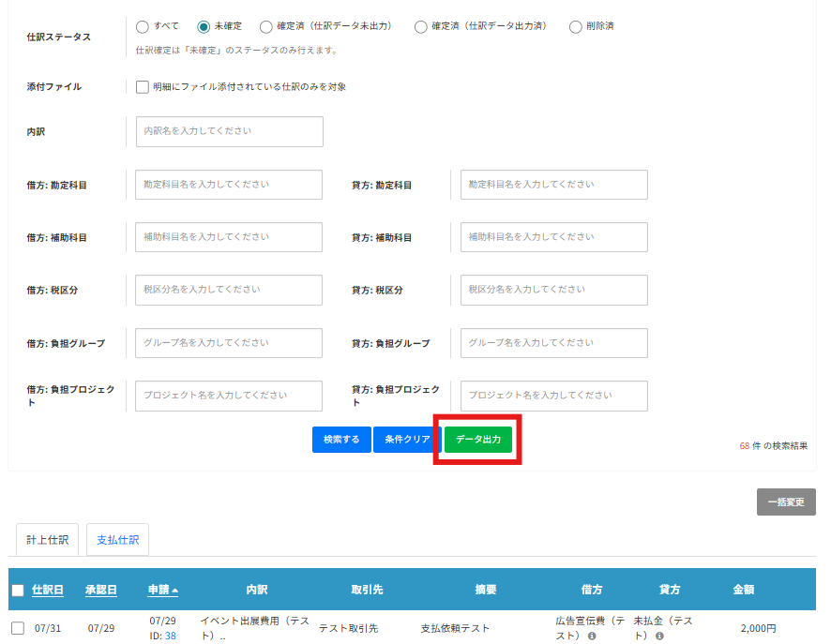Sort by 申請 column header
Screen dimensions: 831x644
pyautogui.click(x=162, y=590)
